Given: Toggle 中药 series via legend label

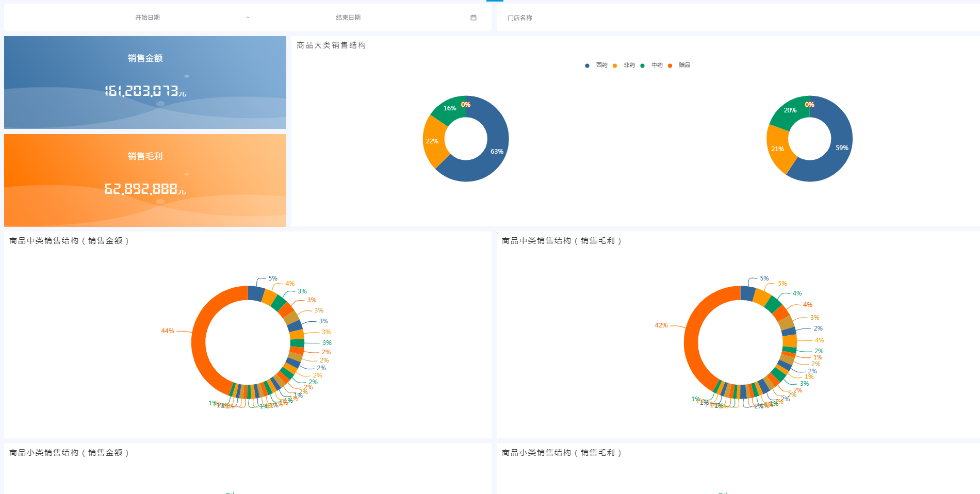Looking at the screenshot, I should click(x=657, y=65).
